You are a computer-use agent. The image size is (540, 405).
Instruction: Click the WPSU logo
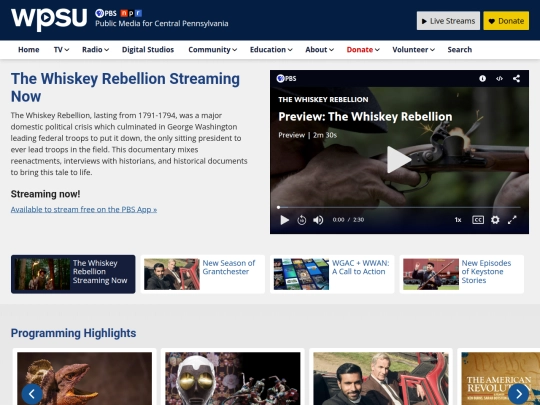click(x=49, y=19)
